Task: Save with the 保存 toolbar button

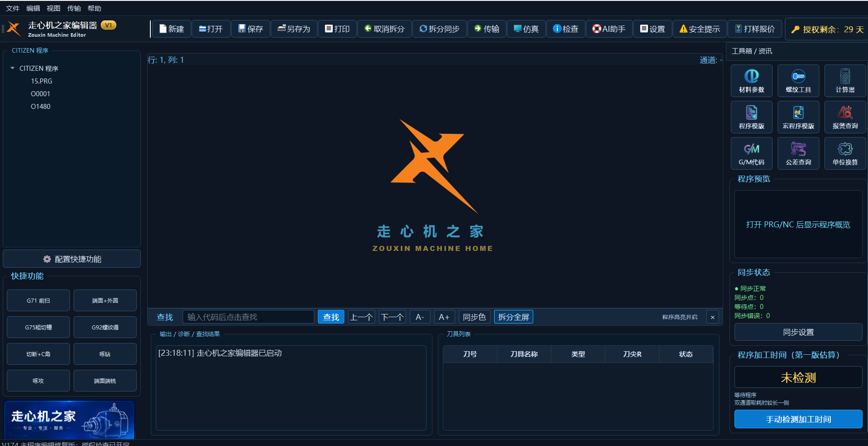Action: pyautogui.click(x=251, y=29)
